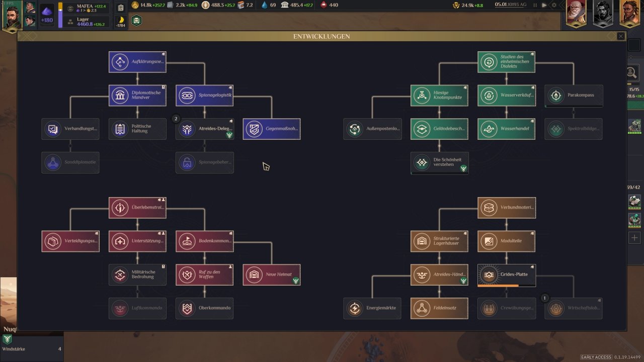Select the Spektralbildge... development

(574, 129)
